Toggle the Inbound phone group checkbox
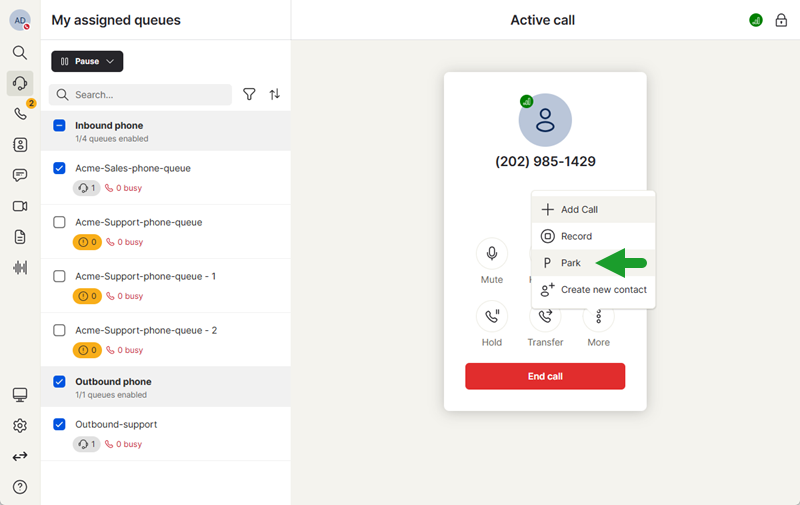 (x=59, y=126)
